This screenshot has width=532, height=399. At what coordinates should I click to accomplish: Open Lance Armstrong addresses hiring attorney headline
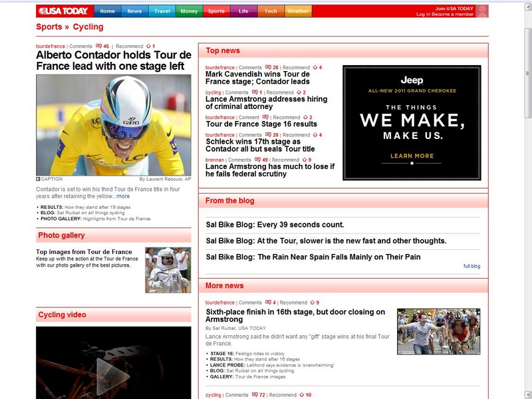click(267, 103)
